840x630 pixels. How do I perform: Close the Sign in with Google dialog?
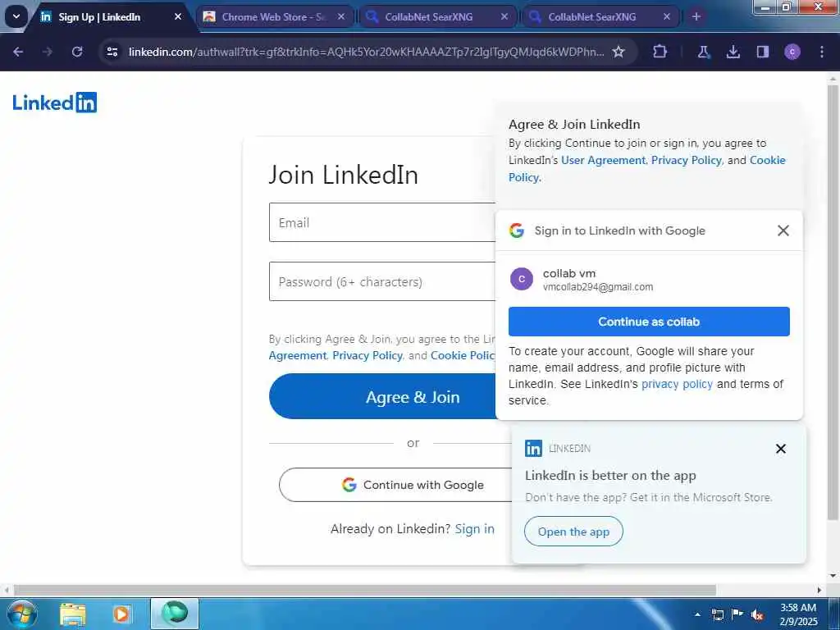[783, 231]
